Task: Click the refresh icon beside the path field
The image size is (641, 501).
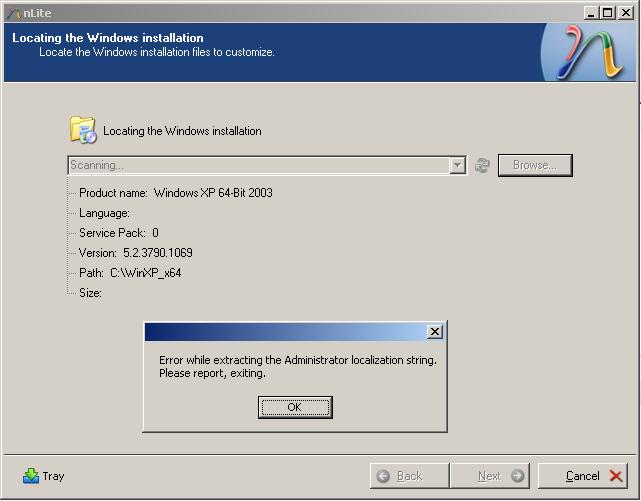Action: pos(482,165)
